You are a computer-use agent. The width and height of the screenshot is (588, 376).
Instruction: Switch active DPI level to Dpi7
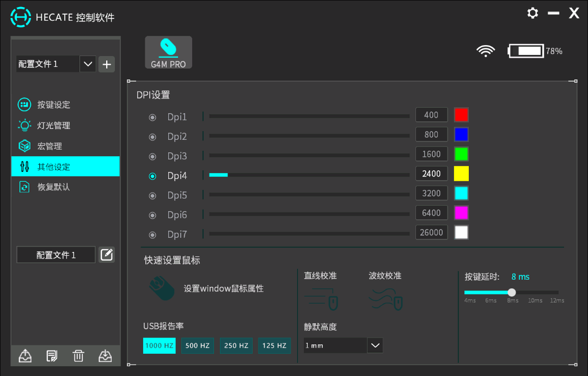coord(152,235)
